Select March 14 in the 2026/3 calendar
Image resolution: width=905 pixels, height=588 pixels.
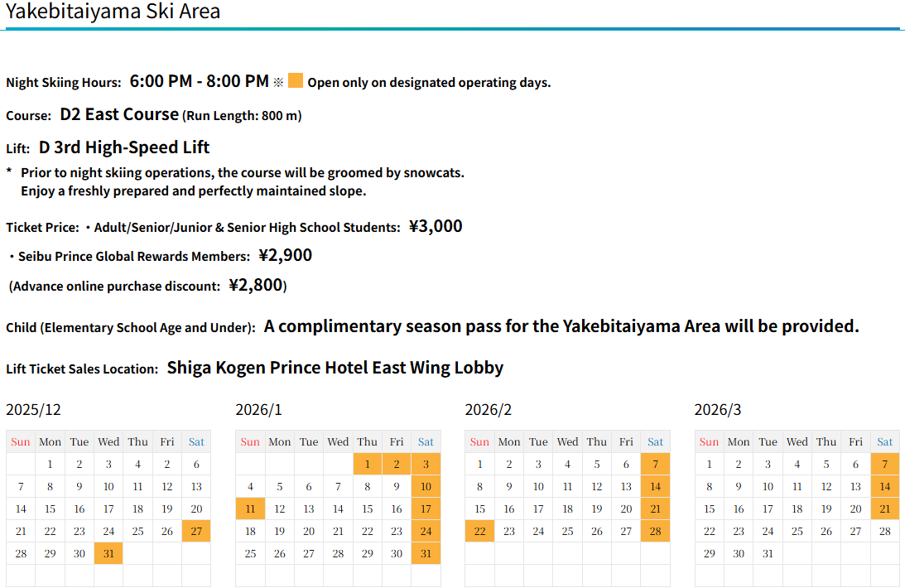(884, 486)
